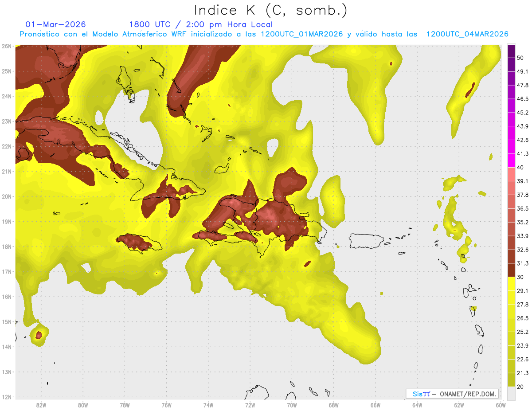The height and width of the screenshot is (411, 532).
Task: Click the 70W longitude label
Action: pyautogui.click(x=292, y=405)
